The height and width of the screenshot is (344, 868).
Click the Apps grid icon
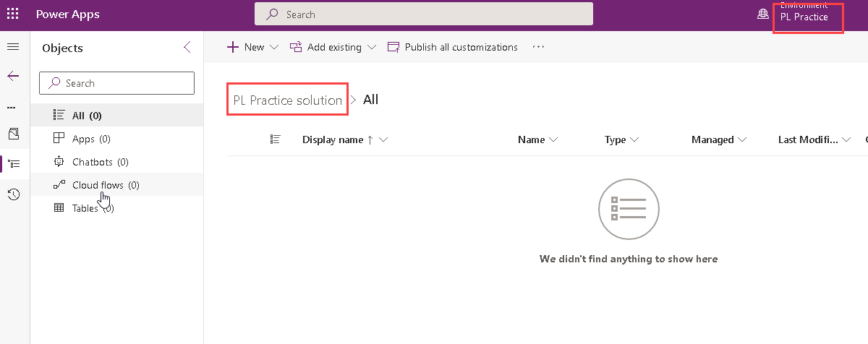[59, 139]
